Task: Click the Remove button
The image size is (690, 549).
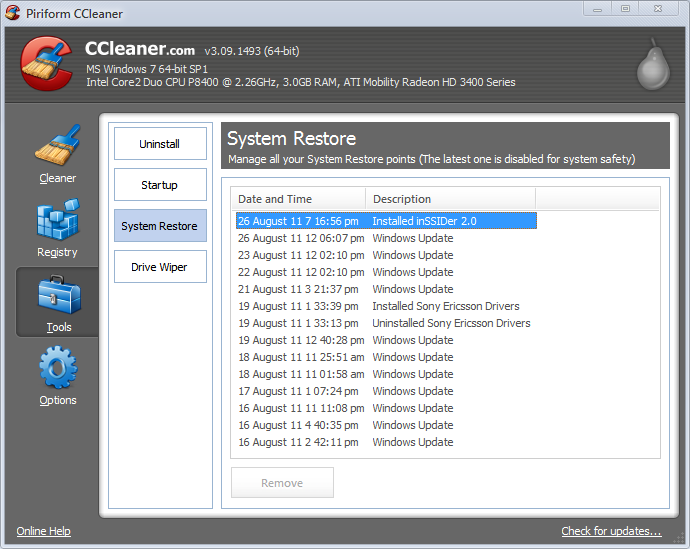Action: 282,483
